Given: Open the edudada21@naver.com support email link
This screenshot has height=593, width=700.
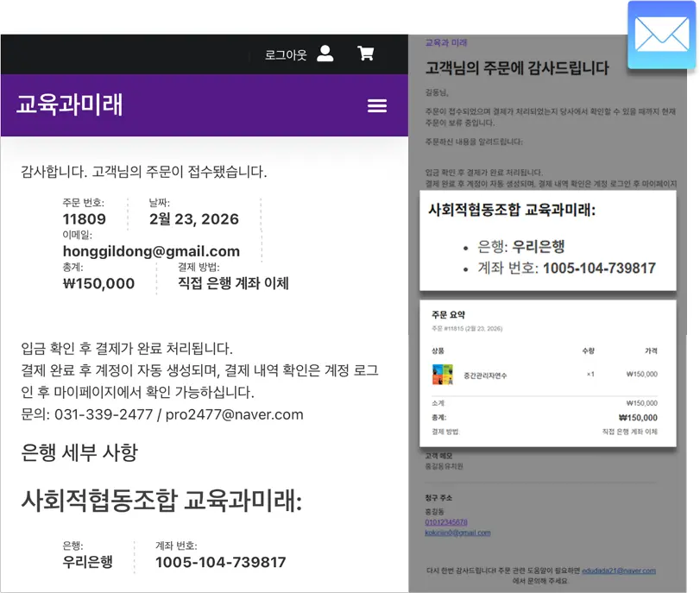Looking at the screenshot, I should (x=618, y=571).
